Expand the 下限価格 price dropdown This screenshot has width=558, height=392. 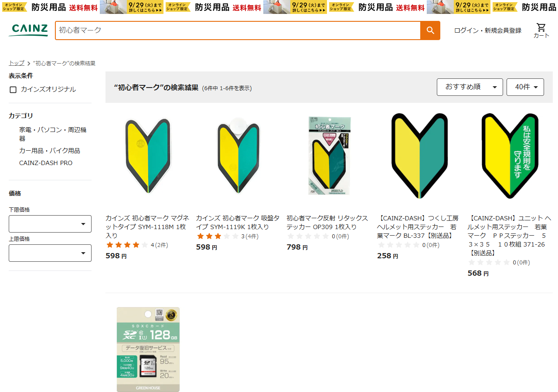point(50,224)
